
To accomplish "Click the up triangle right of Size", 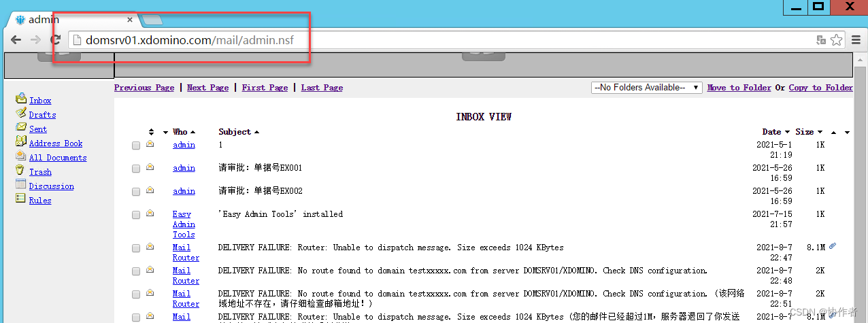I will click(834, 133).
